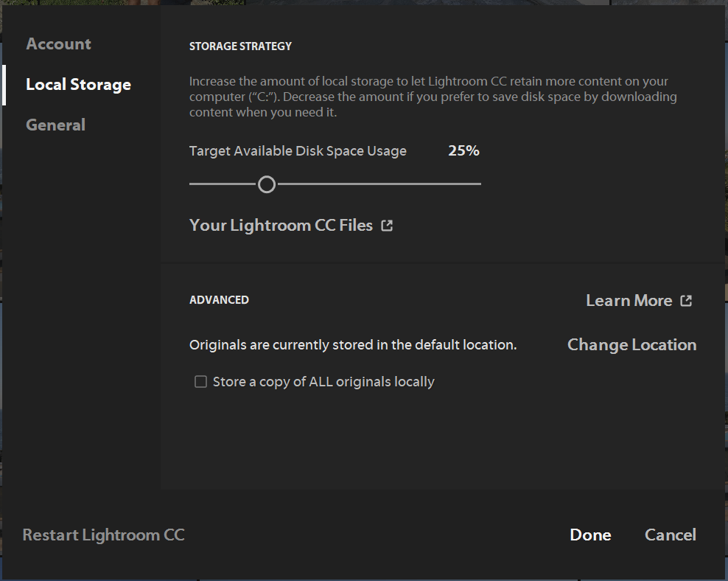Dismiss the dialog with Cancel
728x581 pixels.
click(x=670, y=535)
